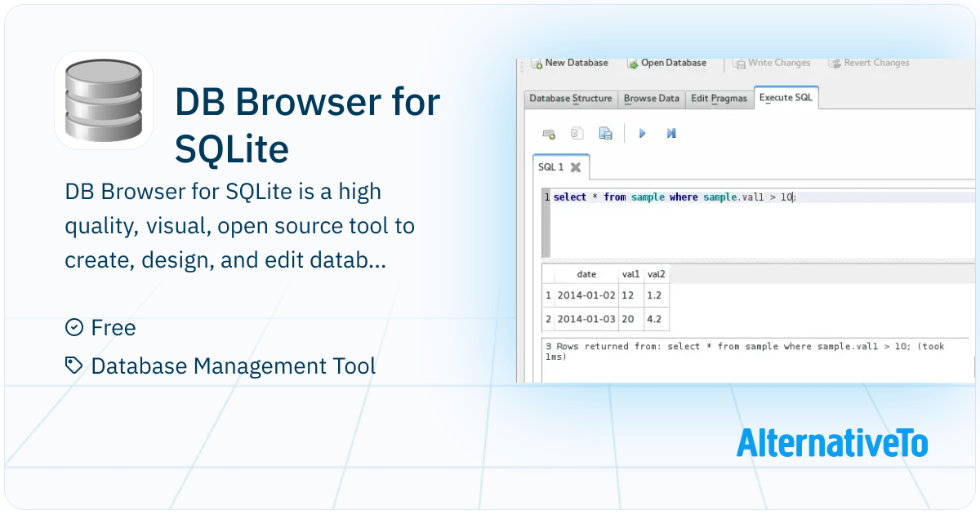
Task: Select the Execute SQL tab
Action: 786,98
